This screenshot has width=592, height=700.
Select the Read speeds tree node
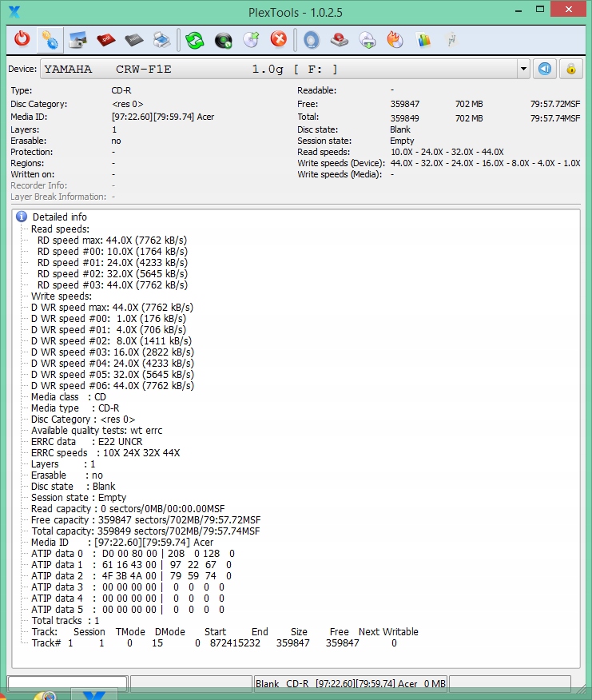tap(60, 229)
